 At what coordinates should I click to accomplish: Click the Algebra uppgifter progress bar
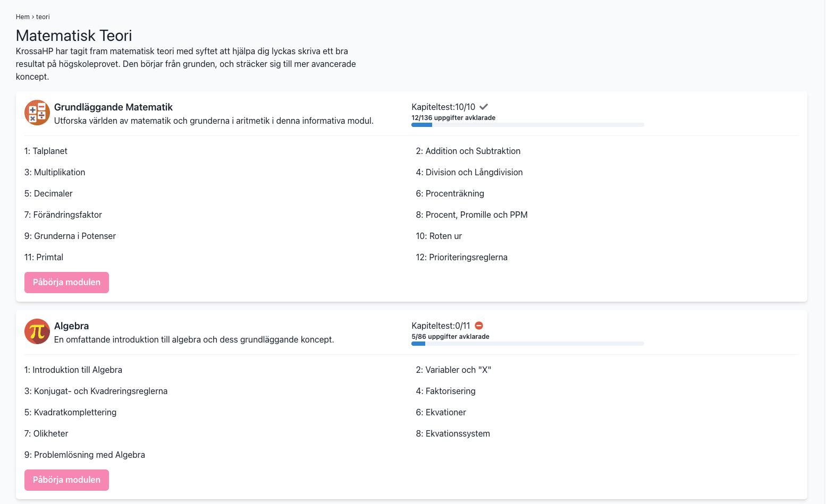[527, 344]
